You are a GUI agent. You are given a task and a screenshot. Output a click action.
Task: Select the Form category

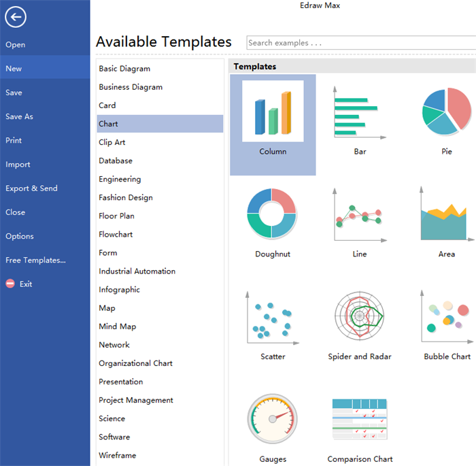click(160, 253)
